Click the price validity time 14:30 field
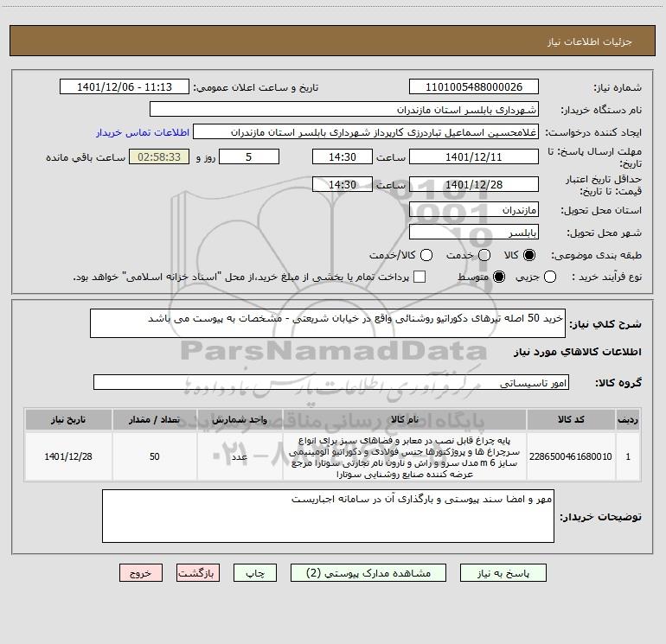This screenshot has height=644, width=666. point(343,185)
